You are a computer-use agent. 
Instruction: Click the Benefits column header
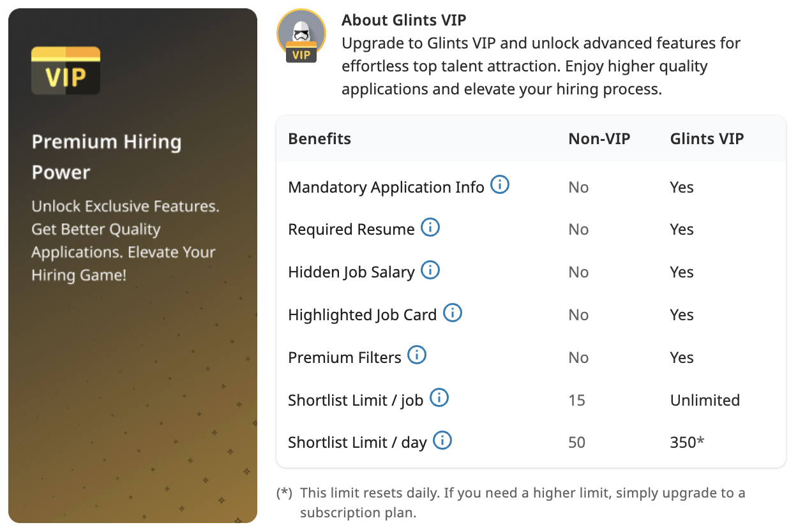coord(319,138)
